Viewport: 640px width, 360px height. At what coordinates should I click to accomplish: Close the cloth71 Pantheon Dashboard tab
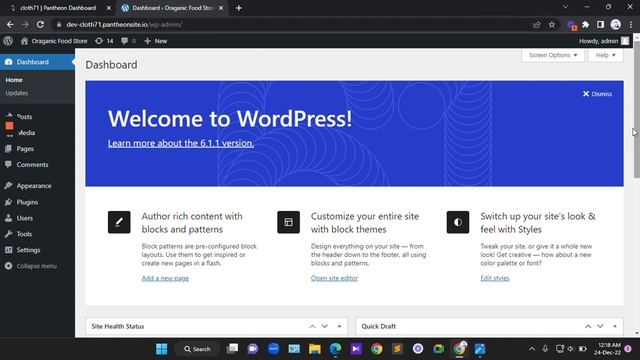tap(109, 8)
